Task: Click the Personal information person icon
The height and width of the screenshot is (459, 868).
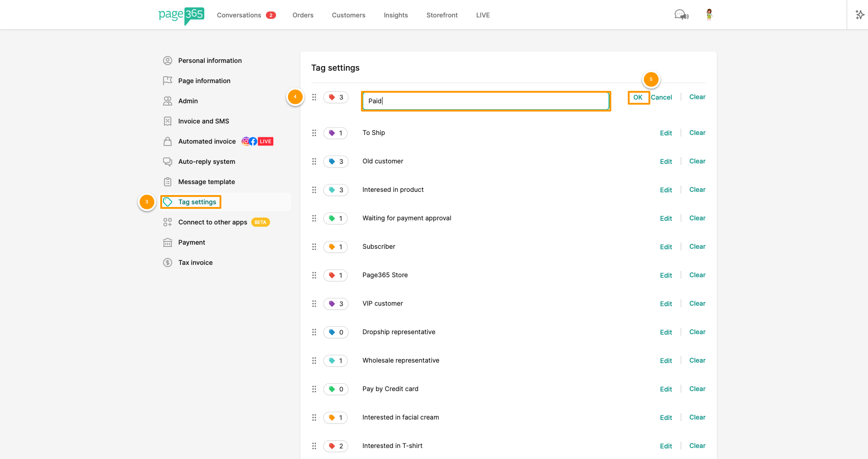Action: point(168,61)
